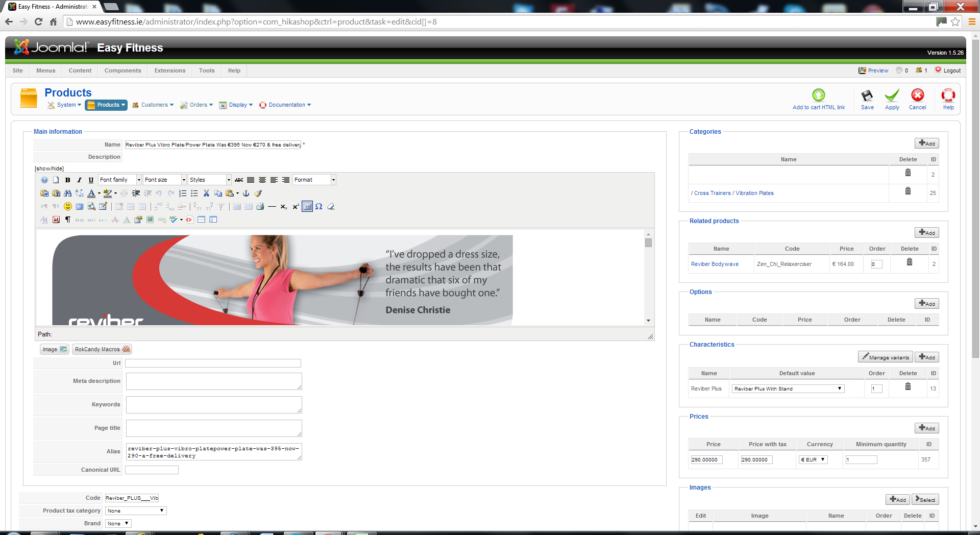Image resolution: width=980 pixels, height=535 pixels.
Task: Toggle the editor with [show/hide]
Action: tap(50, 168)
